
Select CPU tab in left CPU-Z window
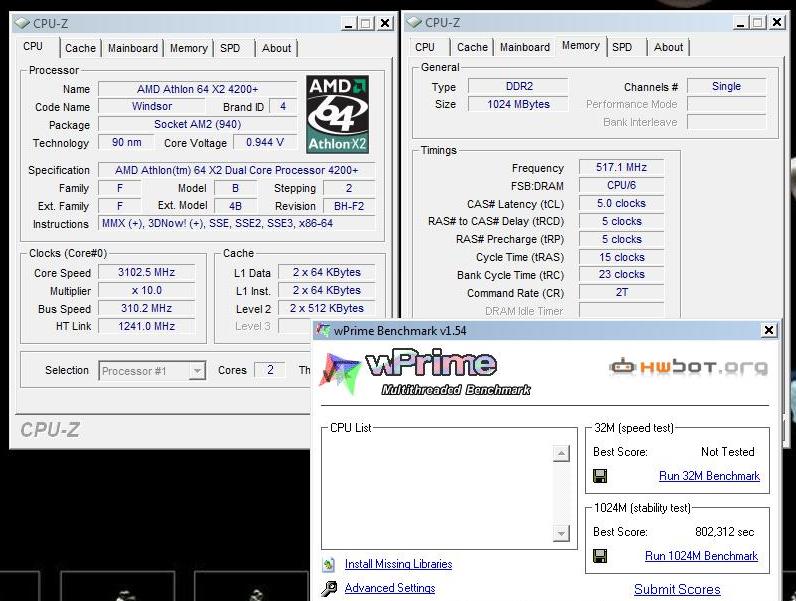pos(33,46)
